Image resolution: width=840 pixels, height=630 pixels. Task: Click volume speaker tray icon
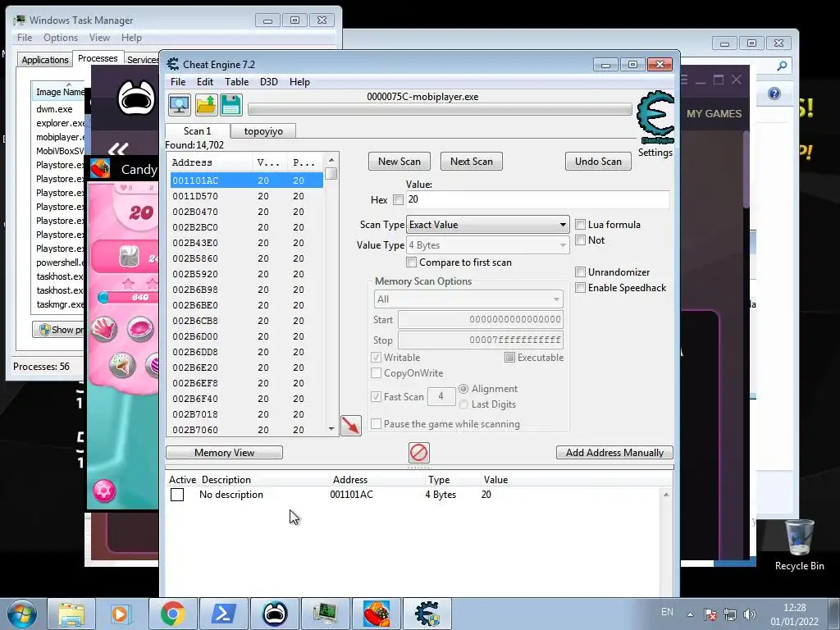coord(750,614)
